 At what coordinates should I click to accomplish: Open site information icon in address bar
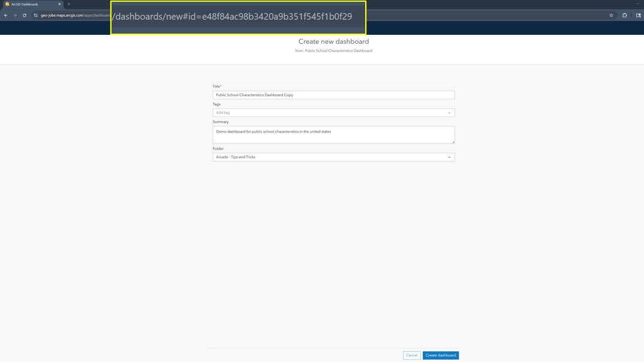pos(35,15)
